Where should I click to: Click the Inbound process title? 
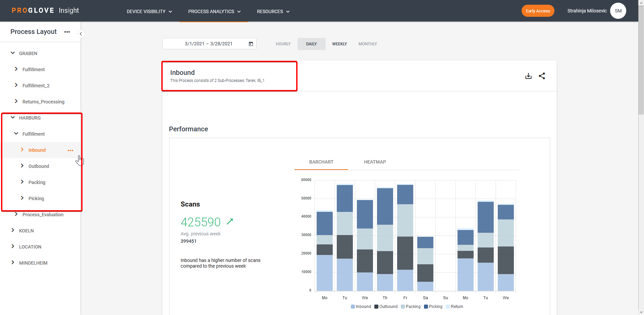(x=182, y=73)
